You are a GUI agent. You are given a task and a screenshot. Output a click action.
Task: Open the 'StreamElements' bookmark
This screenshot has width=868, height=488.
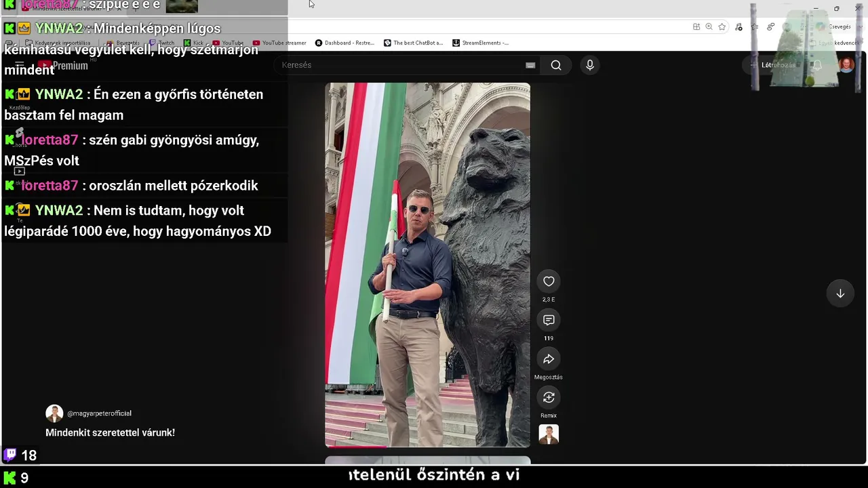pyautogui.click(x=480, y=43)
